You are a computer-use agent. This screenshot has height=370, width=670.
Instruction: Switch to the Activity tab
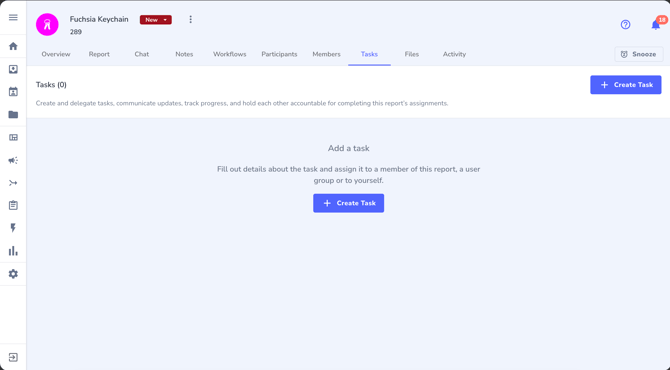click(454, 54)
